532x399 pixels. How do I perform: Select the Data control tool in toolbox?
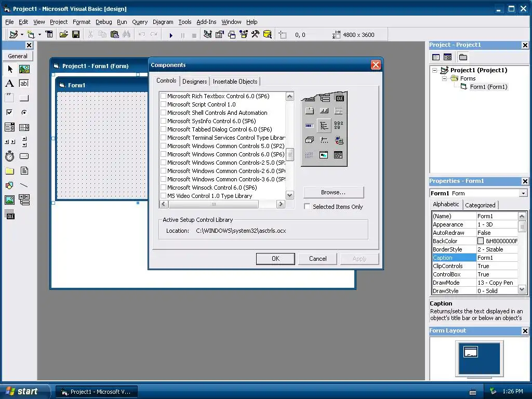[24, 200]
